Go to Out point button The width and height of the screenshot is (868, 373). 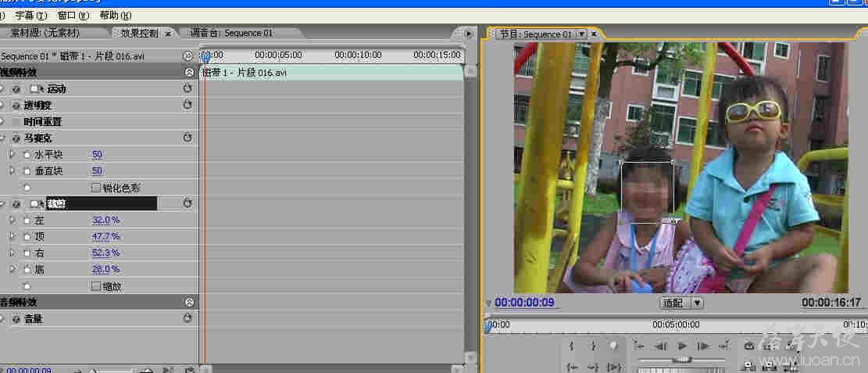click(x=593, y=366)
